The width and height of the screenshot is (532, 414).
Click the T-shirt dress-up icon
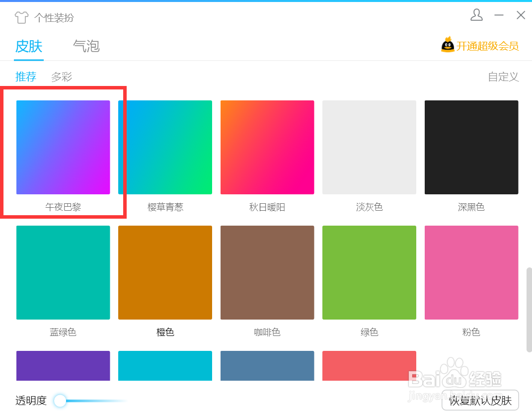(21, 17)
